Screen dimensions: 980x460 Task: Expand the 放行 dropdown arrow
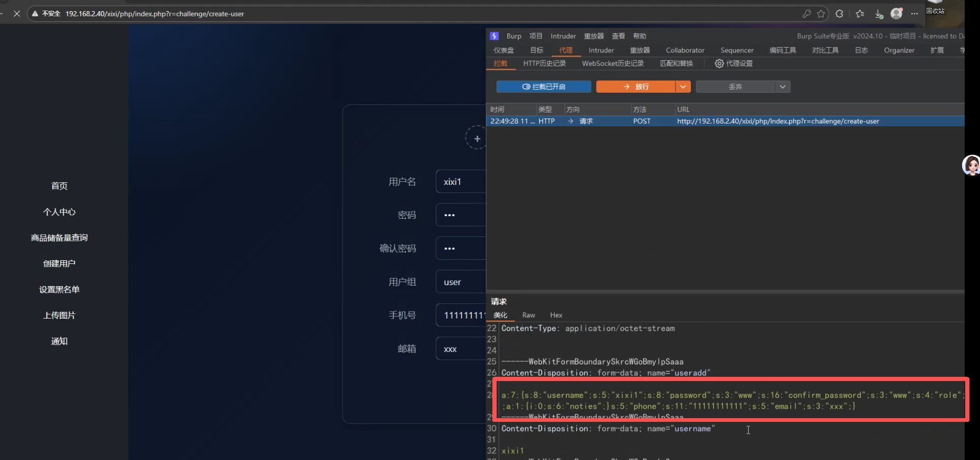(683, 86)
